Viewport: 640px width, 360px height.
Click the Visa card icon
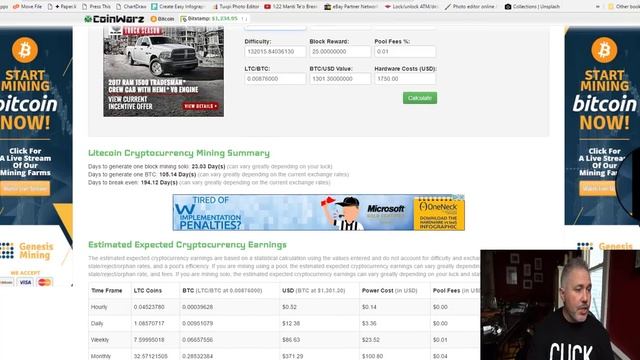coord(25,282)
